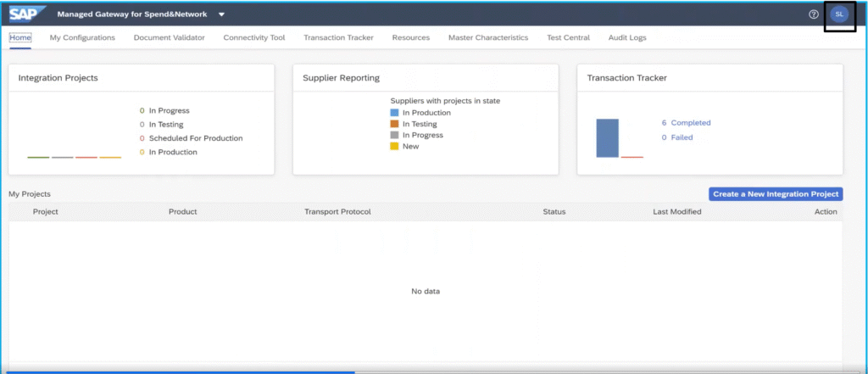Click the Product column header
Image resolution: width=868 pixels, height=374 pixels.
point(183,212)
